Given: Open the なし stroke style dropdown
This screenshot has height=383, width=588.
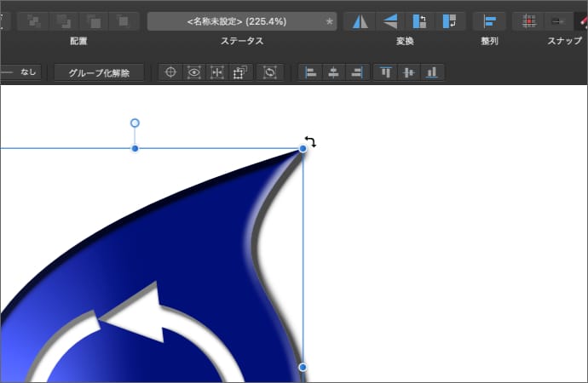Looking at the screenshot, I should [20, 72].
